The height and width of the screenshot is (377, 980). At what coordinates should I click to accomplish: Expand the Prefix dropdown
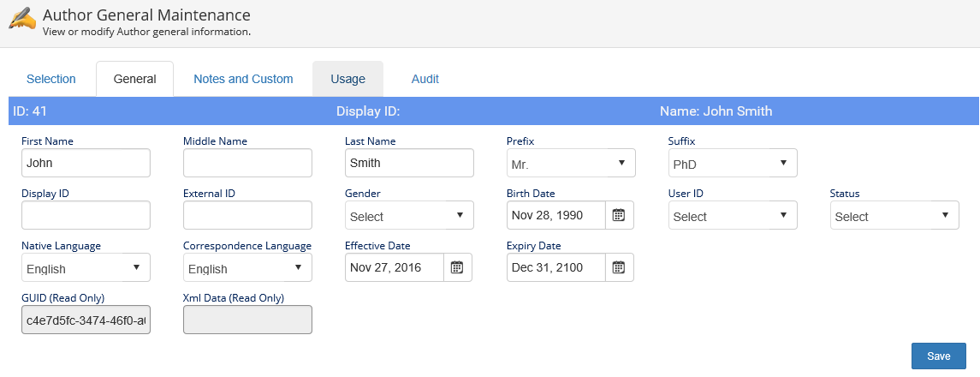point(571,164)
